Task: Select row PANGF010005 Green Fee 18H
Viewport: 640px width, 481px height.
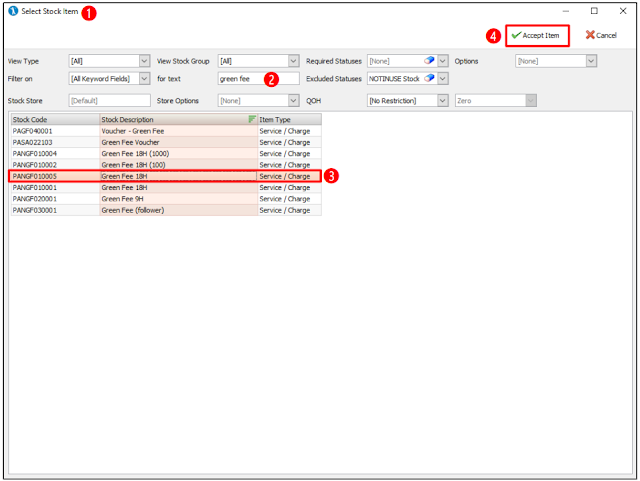Action: pos(166,176)
